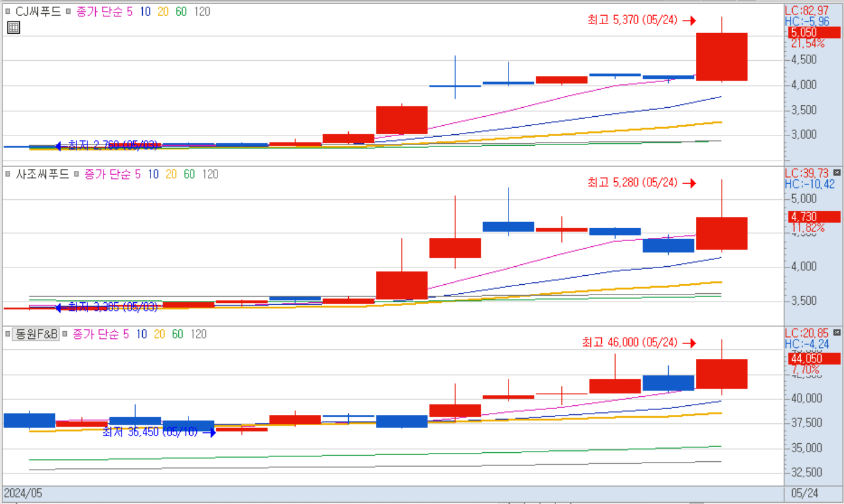Viewport: 844px width, 504px height.
Task: Click the 최고 5,370 (05/24) high label
Action: click(633, 20)
